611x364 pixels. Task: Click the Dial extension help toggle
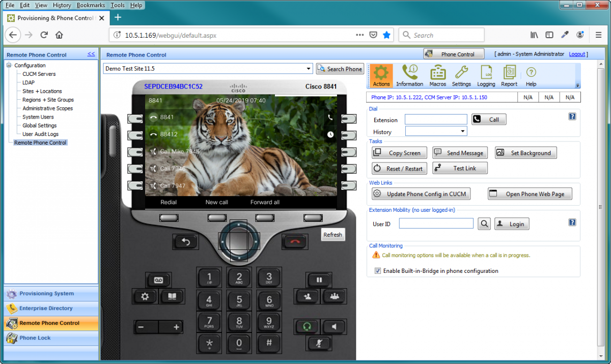point(572,116)
